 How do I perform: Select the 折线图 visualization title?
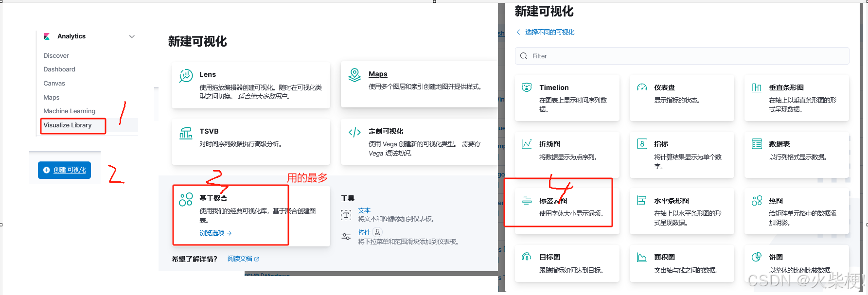tap(549, 144)
